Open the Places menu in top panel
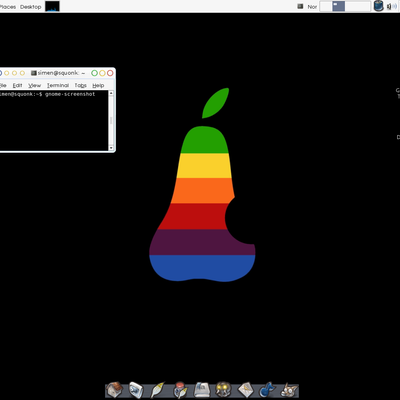Image resolution: width=400 pixels, height=400 pixels. pyautogui.click(x=8, y=7)
